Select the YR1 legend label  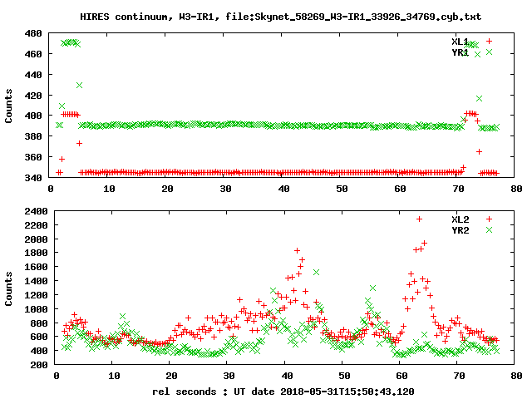click(460, 52)
